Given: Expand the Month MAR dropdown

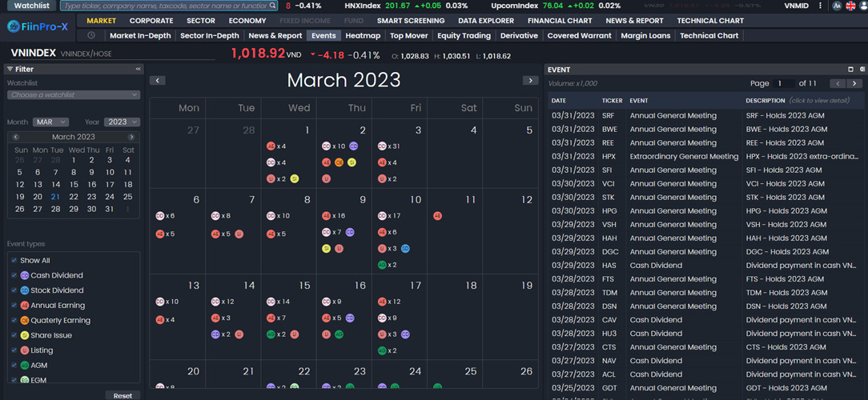Looking at the screenshot, I should coord(50,122).
